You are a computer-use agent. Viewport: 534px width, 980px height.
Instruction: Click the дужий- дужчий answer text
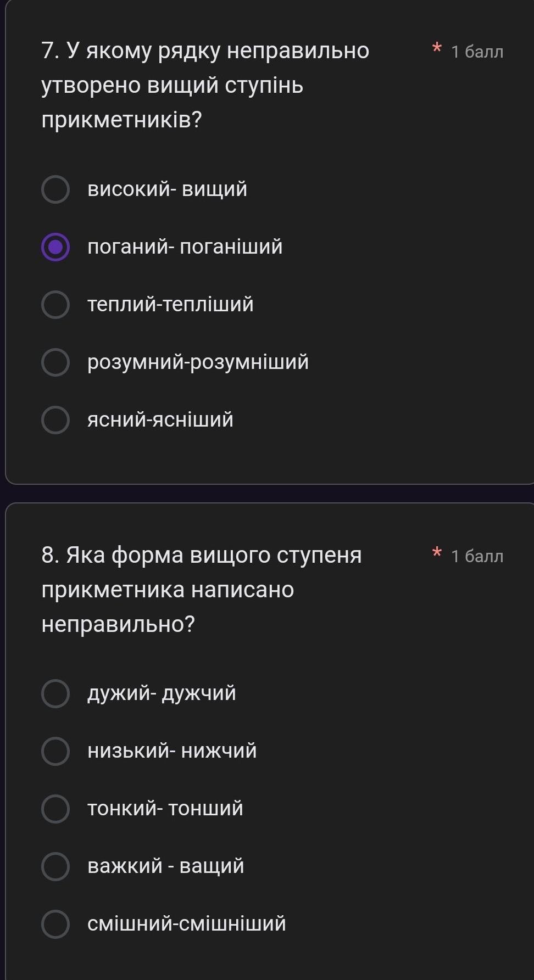pyautogui.click(x=162, y=693)
